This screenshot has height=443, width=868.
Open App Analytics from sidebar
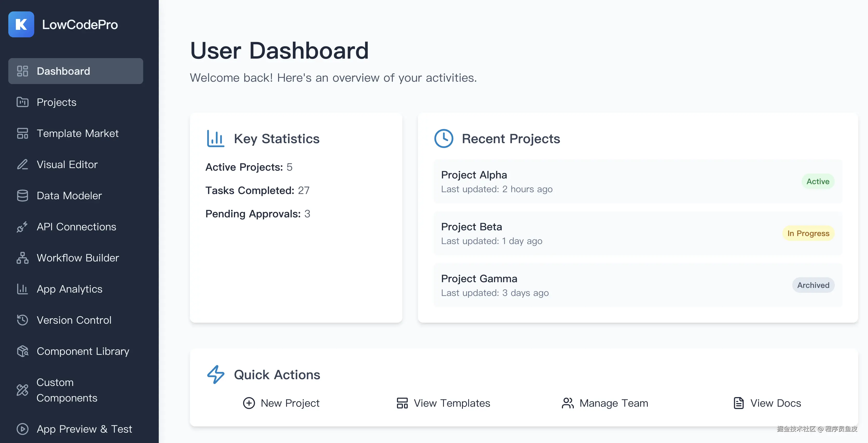click(x=70, y=289)
